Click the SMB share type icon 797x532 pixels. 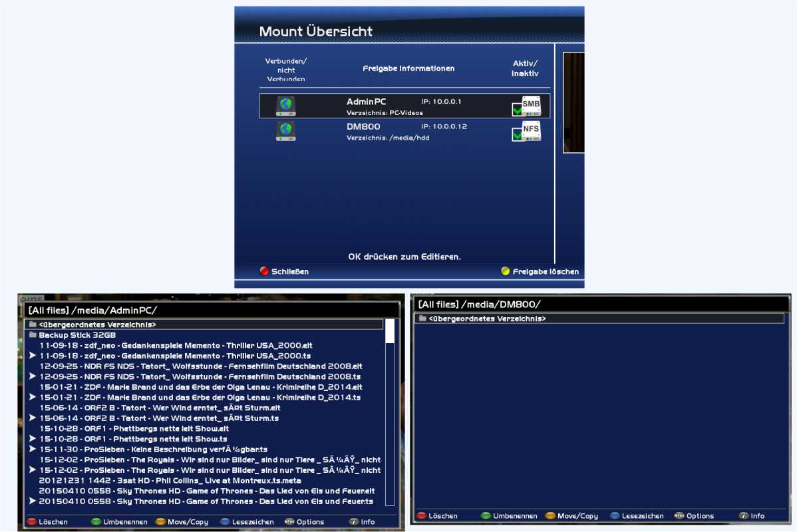coord(531,105)
